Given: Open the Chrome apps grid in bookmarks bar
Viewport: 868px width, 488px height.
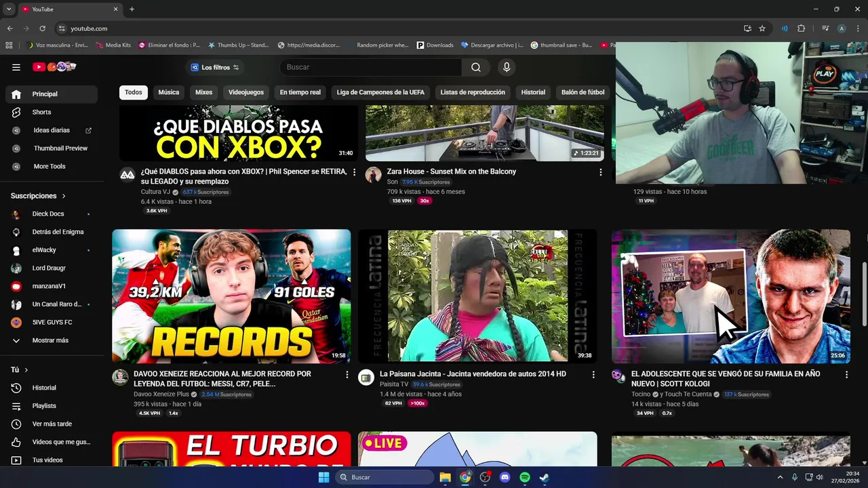Looking at the screenshot, I should tap(9, 45).
